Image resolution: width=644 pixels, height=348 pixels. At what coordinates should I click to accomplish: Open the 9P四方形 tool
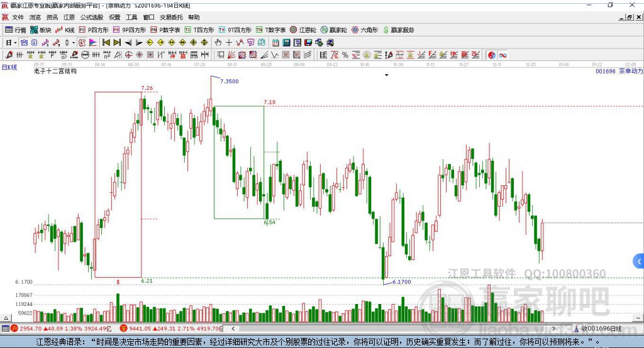(x=130, y=30)
